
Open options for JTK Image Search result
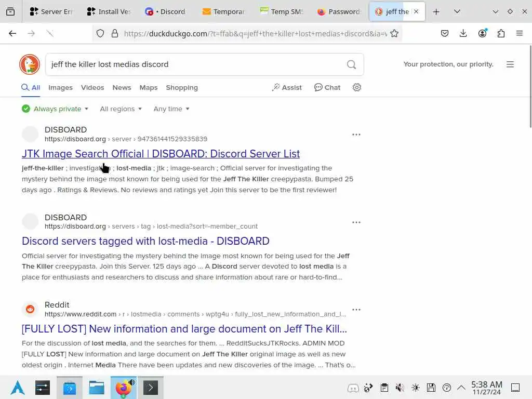356,135
